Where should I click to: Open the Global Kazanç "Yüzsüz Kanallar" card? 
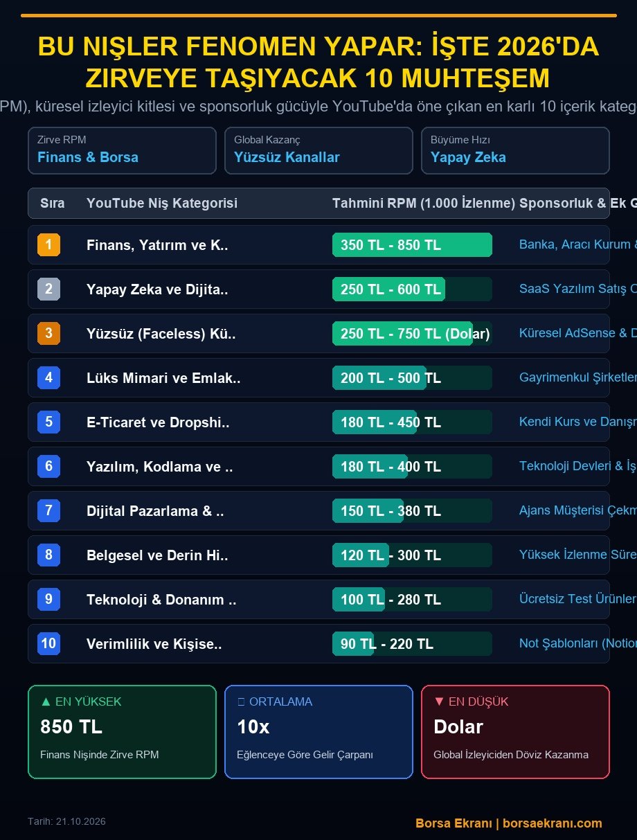click(x=318, y=150)
